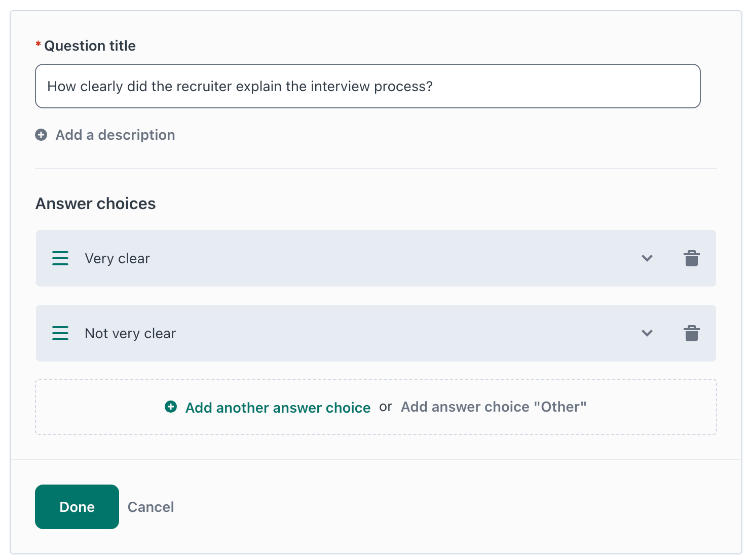Select the Not very clear answer text
The height and width of the screenshot is (560, 749).
(130, 334)
